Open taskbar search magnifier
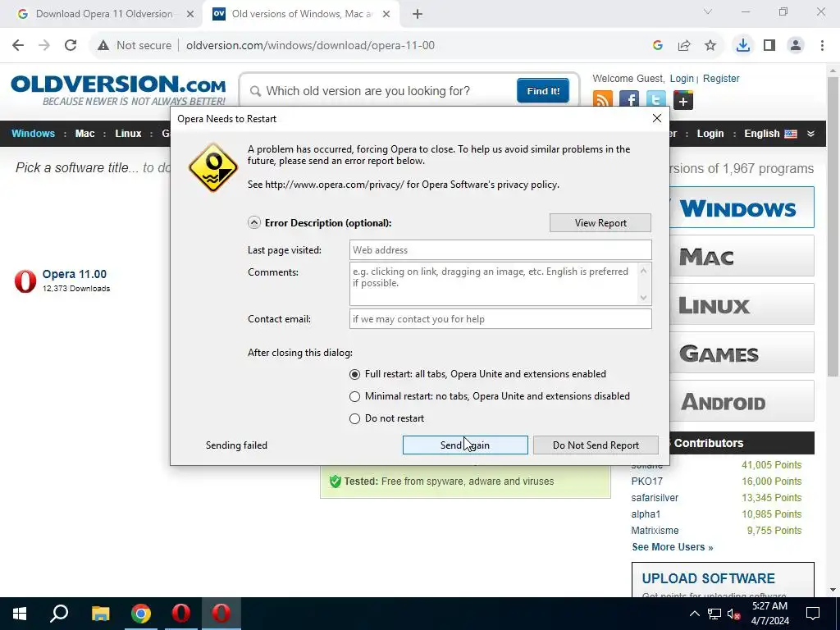The image size is (840, 630). [59, 614]
